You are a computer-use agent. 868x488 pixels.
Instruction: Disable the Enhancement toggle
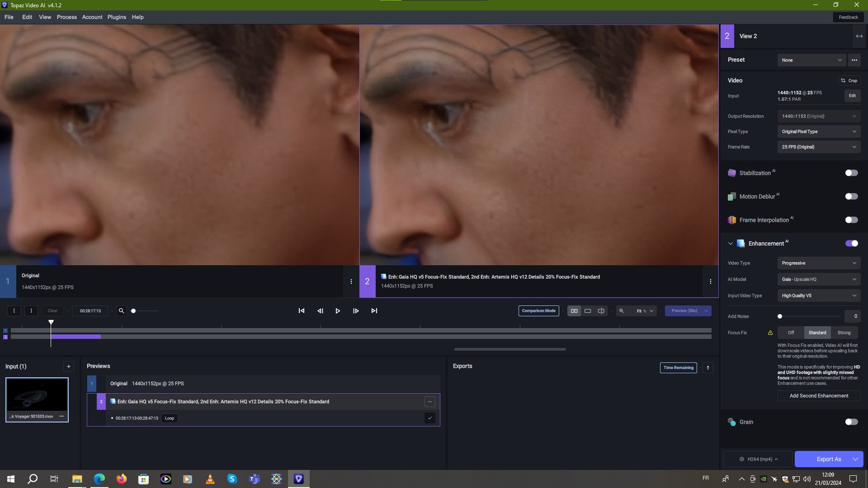851,244
